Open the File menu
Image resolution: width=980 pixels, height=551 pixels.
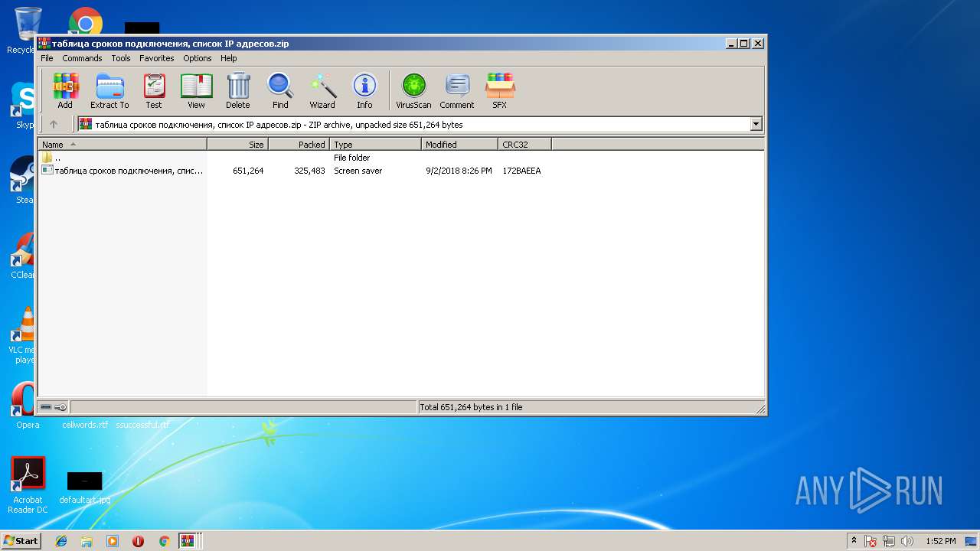click(47, 58)
